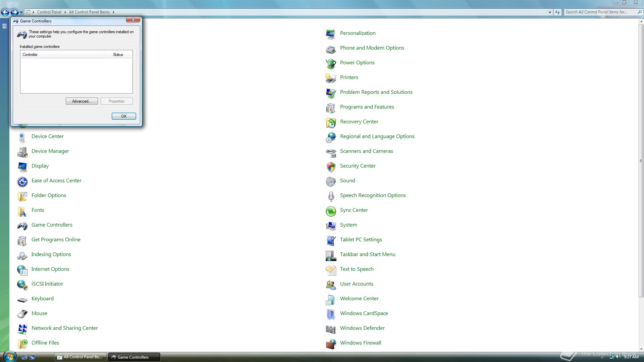Open the Display link
This screenshot has width=644, height=362.
coord(40,166)
